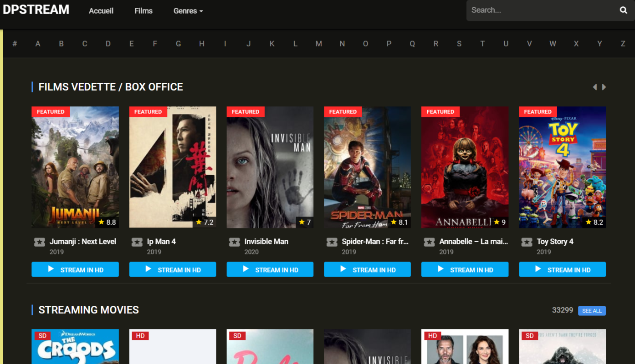Go to next featured films arrow

click(604, 87)
